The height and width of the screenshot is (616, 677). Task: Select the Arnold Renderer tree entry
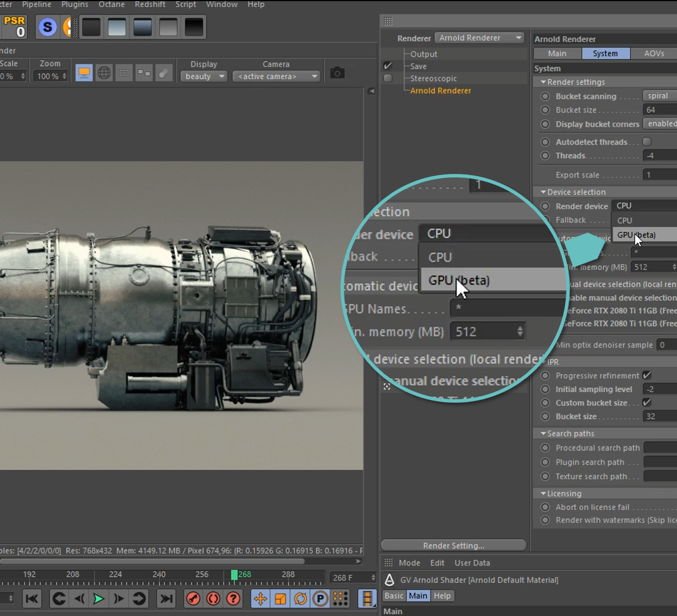[x=440, y=90]
